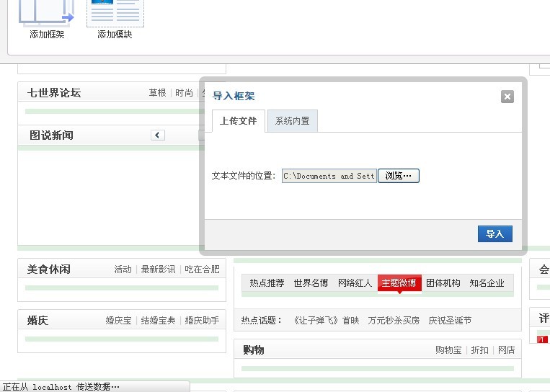The width and height of the screenshot is (550, 392).
Task: Select the 热点推荐 tab
Action: coord(267,283)
